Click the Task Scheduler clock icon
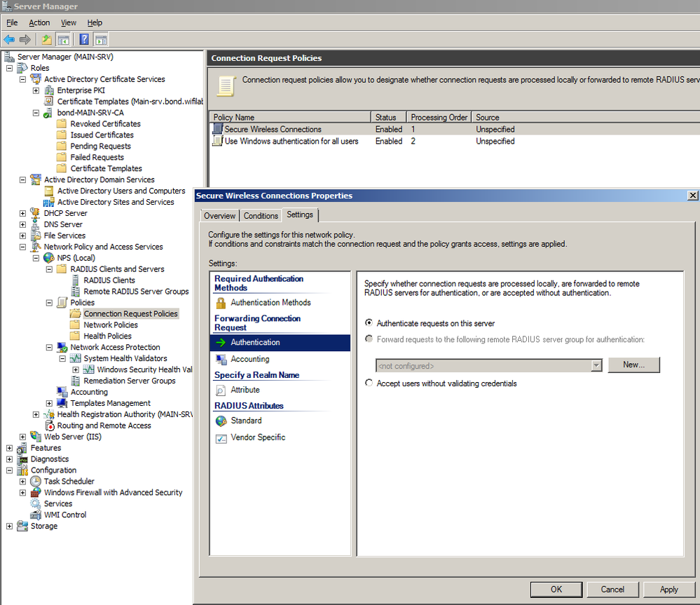The height and width of the screenshot is (605, 700). (x=36, y=482)
